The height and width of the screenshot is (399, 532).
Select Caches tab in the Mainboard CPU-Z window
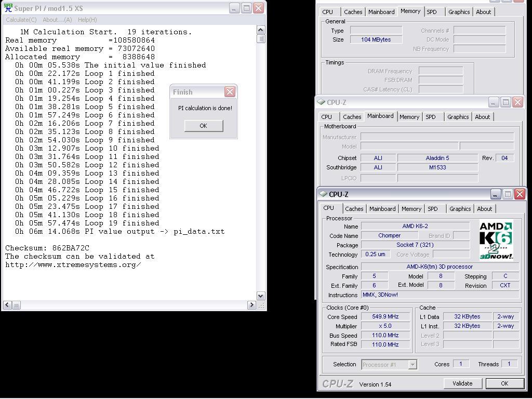click(352, 117)
